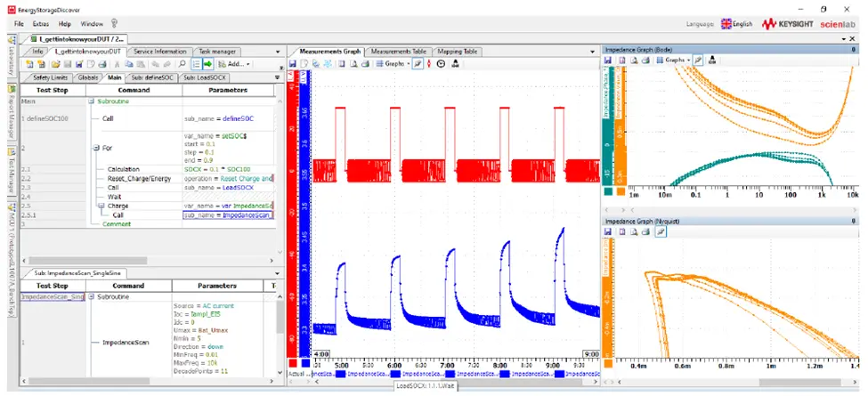868x396 pixels.
Task: Click the lightbulb hint icon in the menu bar
Action: pos(115,24)
